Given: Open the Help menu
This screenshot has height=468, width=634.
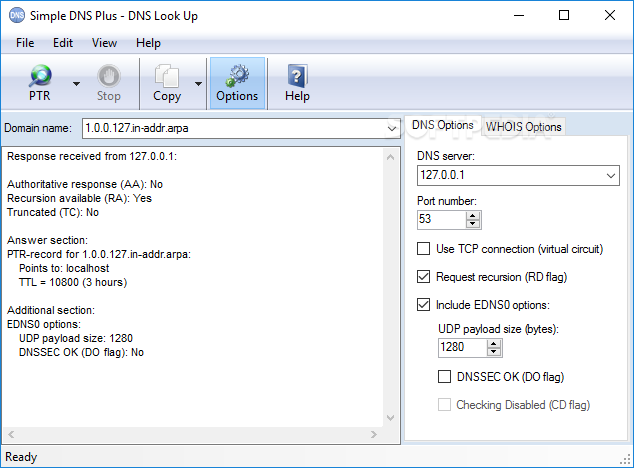Looking at the screenshot, I should pos(148,43).
